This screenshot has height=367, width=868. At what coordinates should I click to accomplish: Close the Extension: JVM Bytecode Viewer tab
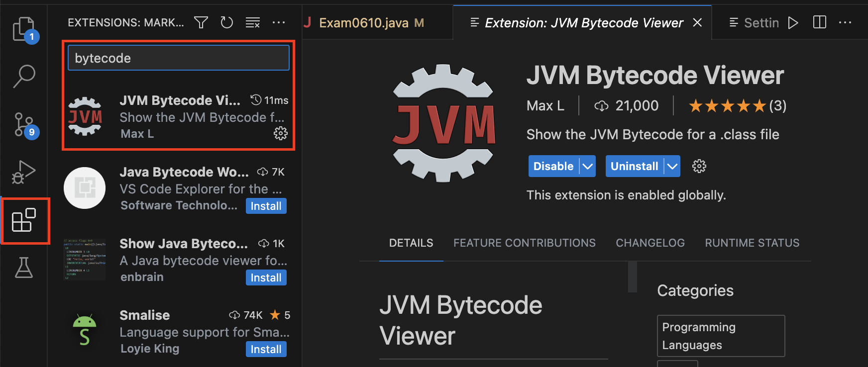(698, 22)
